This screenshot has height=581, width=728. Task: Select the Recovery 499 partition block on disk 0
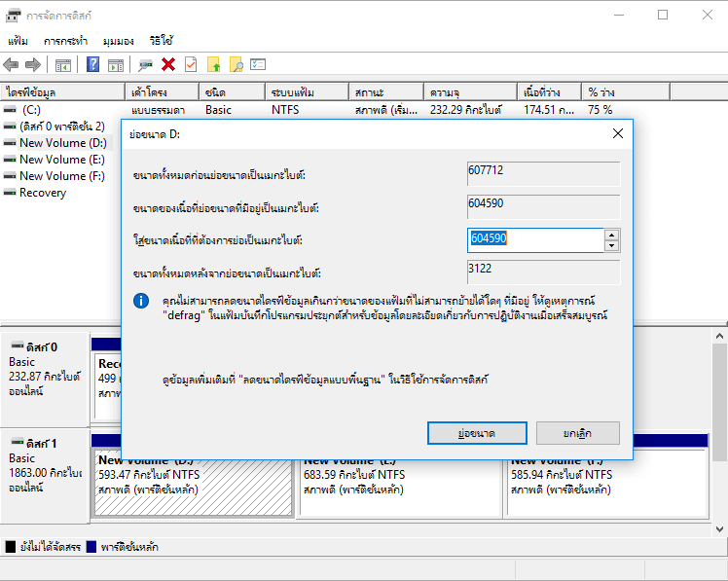point(108,385)
